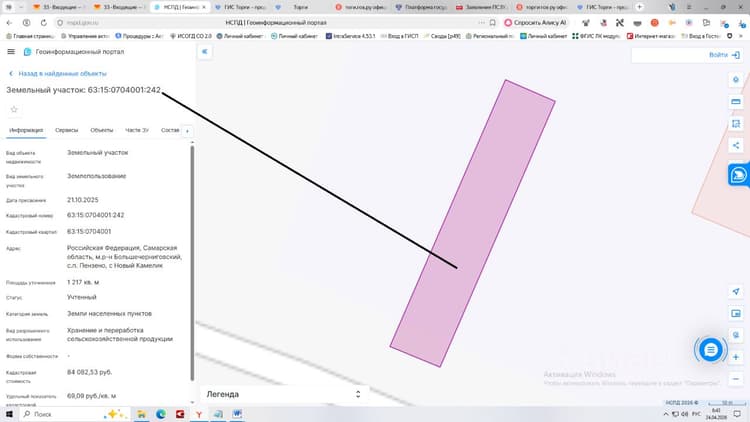Click the area value 1 217 кв. м
The image size is (750, 422).
click(x=83, y=282)
